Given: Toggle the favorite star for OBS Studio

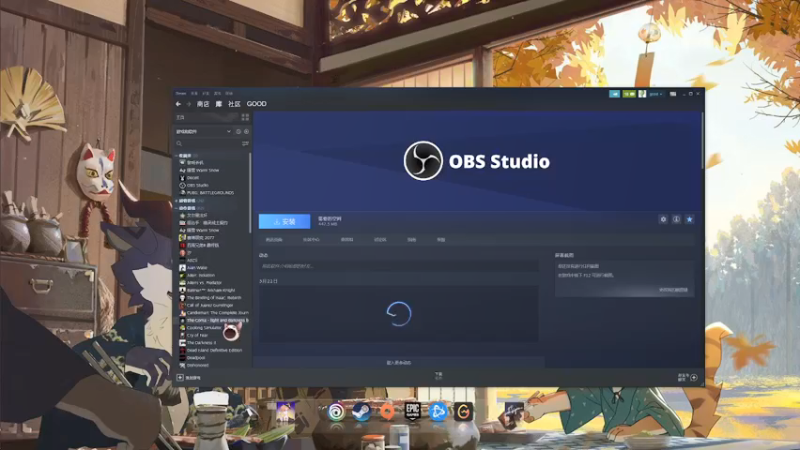Looking at the screenshot, I should click(689, 219).
